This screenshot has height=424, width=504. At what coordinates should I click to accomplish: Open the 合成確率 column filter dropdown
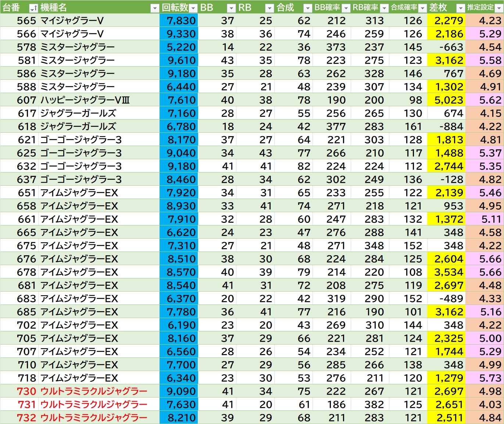[x=423, y=8]
